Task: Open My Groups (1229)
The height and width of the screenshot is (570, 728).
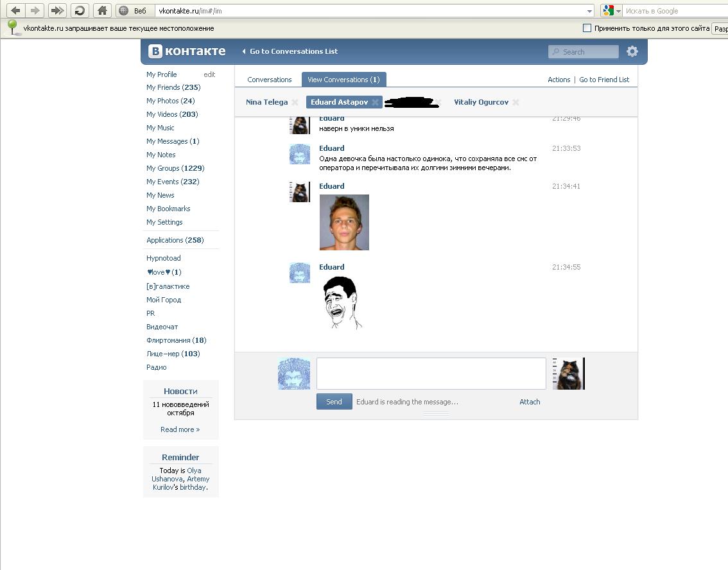Action: click(175, 168)
